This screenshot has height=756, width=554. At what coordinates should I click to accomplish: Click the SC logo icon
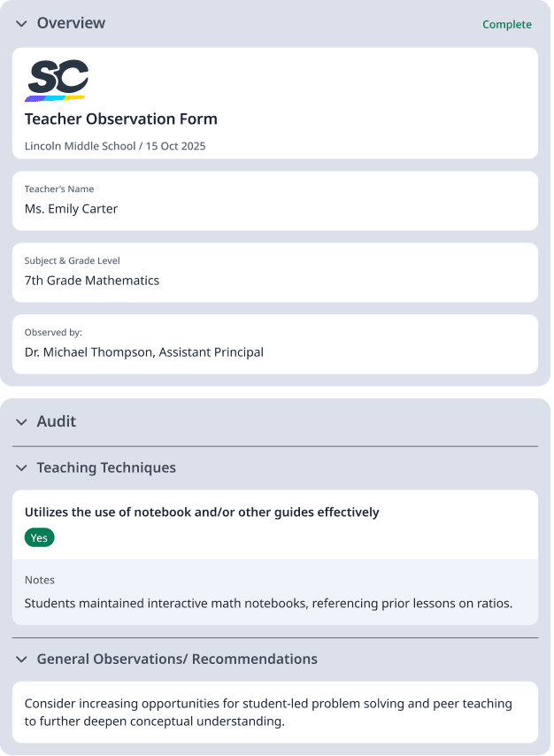(57, 79)
